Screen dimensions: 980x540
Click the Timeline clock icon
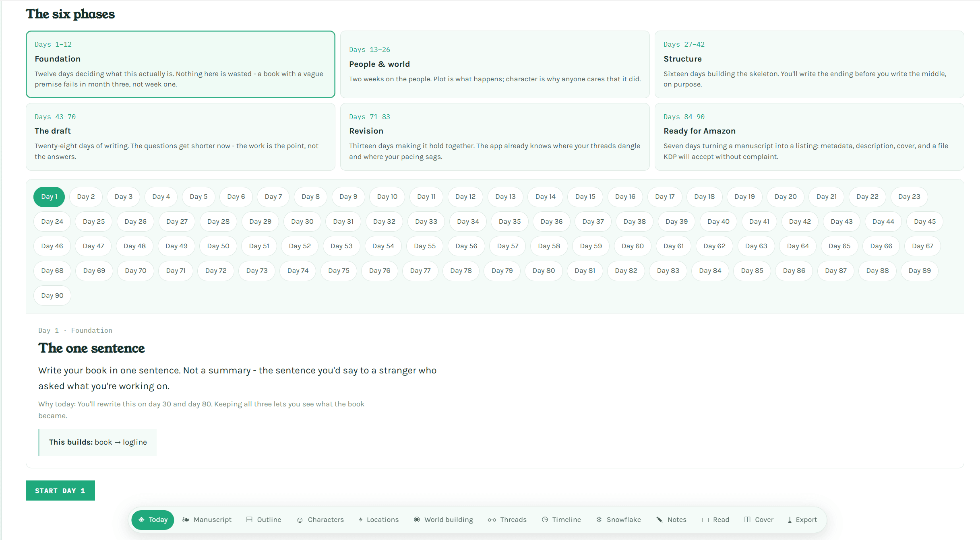(545, 519)
